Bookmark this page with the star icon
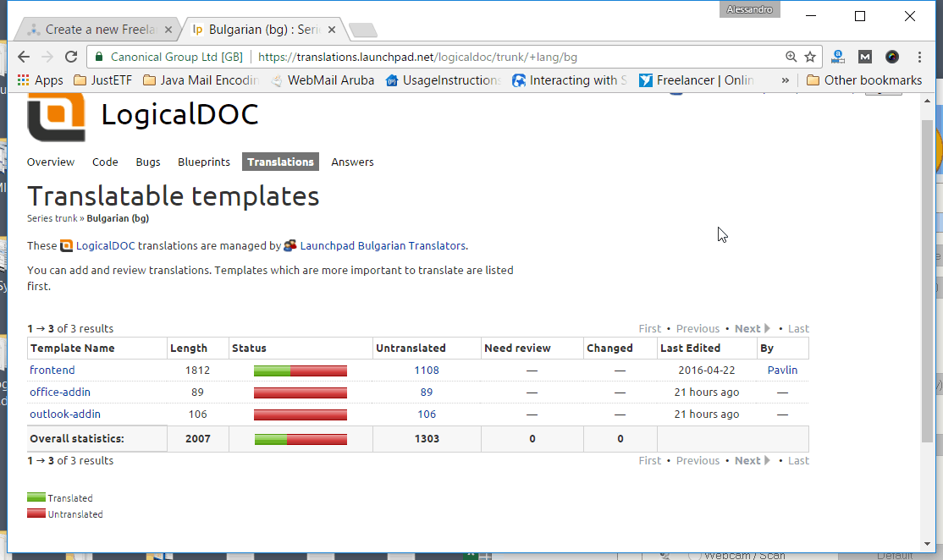943x560 pixels. coord(810,57)
